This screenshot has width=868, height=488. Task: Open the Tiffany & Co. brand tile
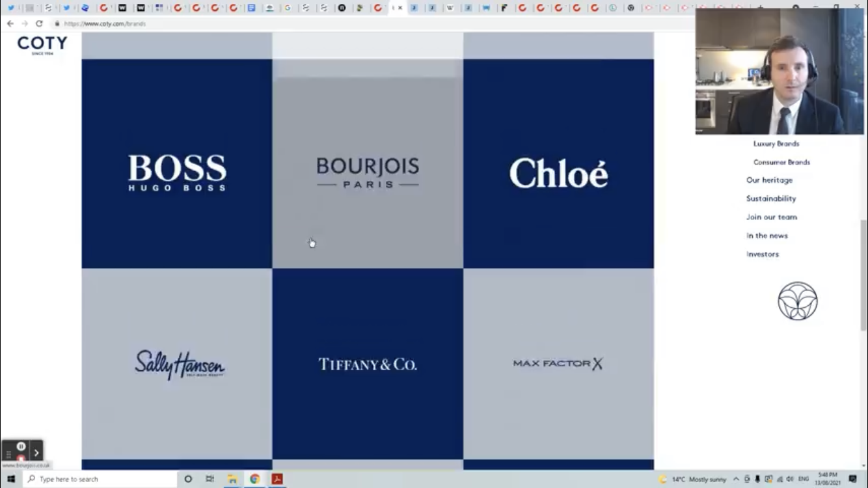tap(368, 364)
